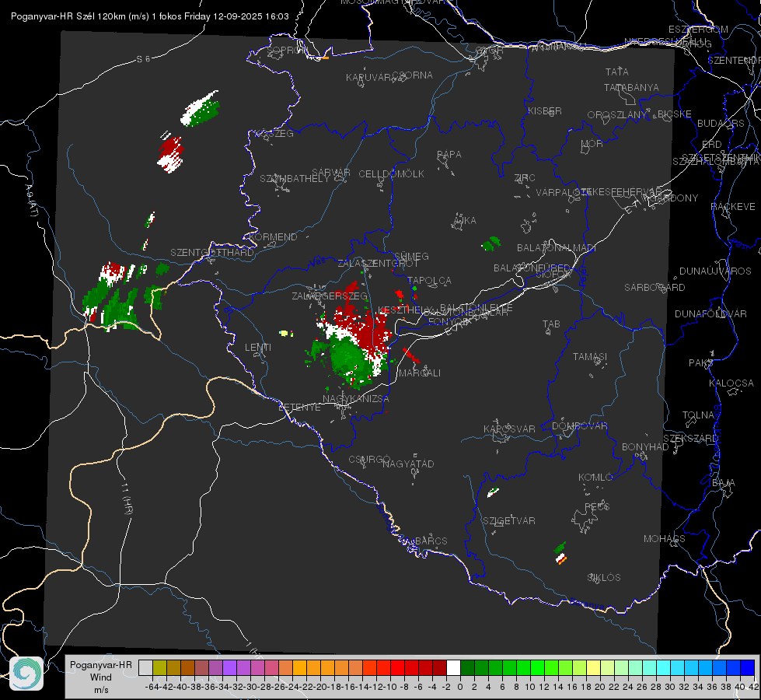Click the green echo east of Ajka
The height and width of the screenshot is (700, 761).
point(491,244)
